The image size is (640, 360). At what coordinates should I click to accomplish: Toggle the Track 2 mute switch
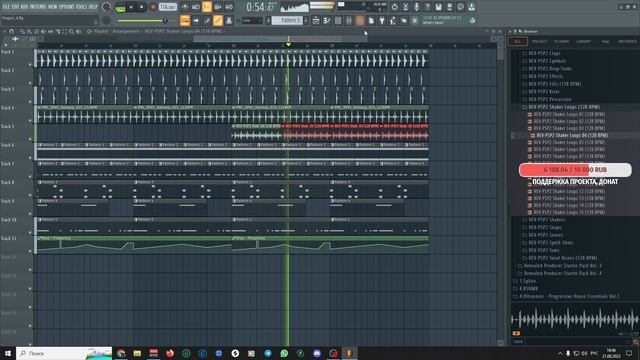[30, 83]
